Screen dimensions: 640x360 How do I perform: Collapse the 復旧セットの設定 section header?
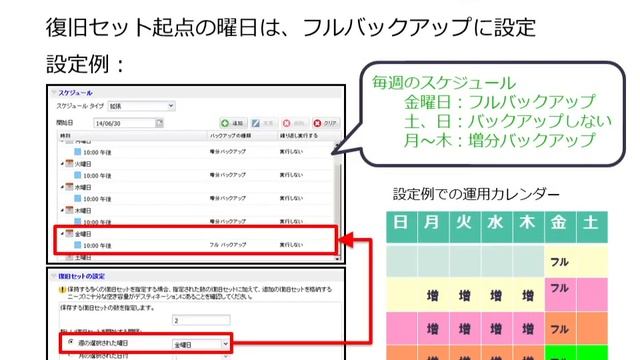54,276
